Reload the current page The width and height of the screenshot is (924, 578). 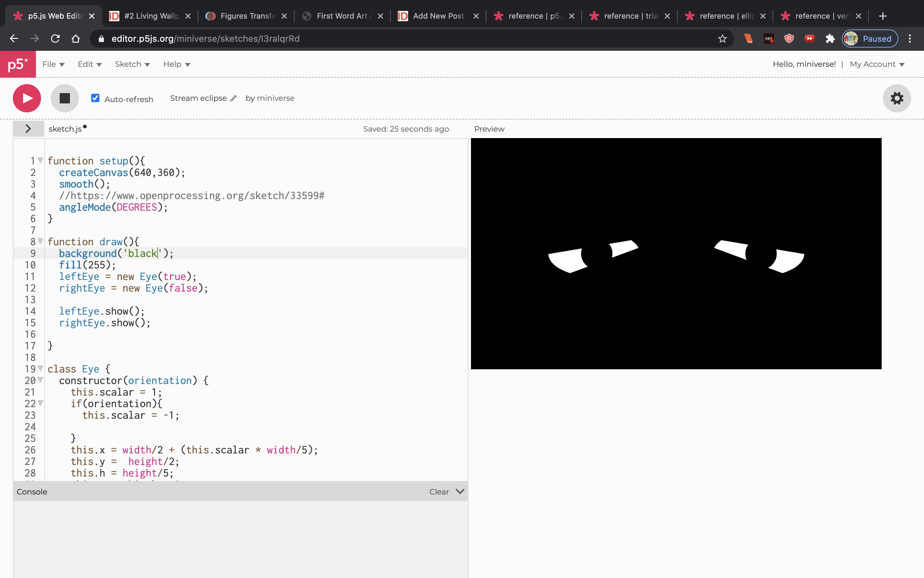(56, 39)
